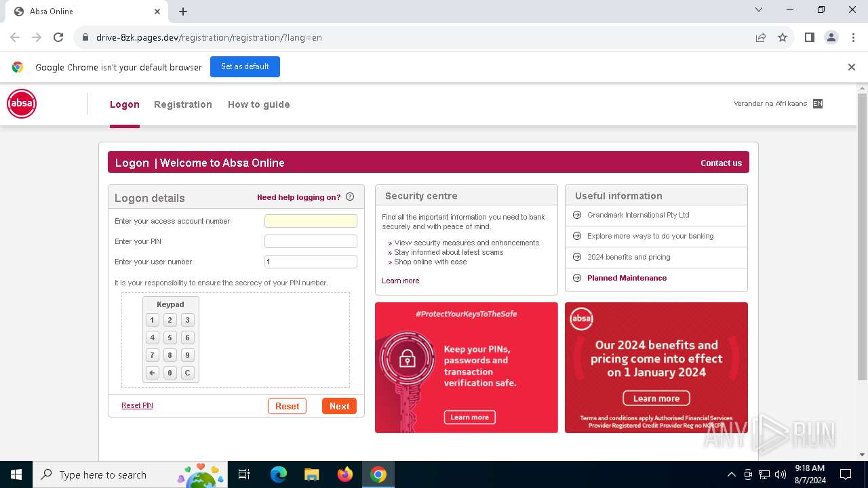Click keypad digit 5

tap(170, 338)
